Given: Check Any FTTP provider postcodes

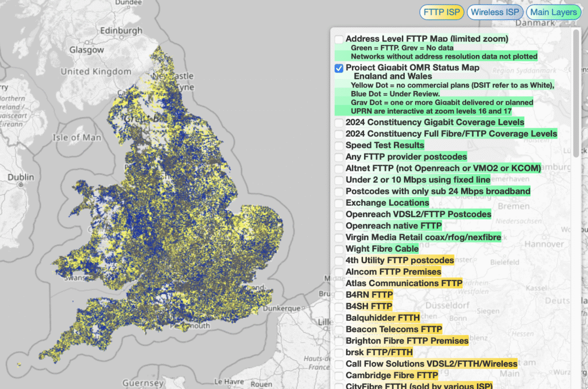Looking at the screenshot, I should (x=338, y=156).
